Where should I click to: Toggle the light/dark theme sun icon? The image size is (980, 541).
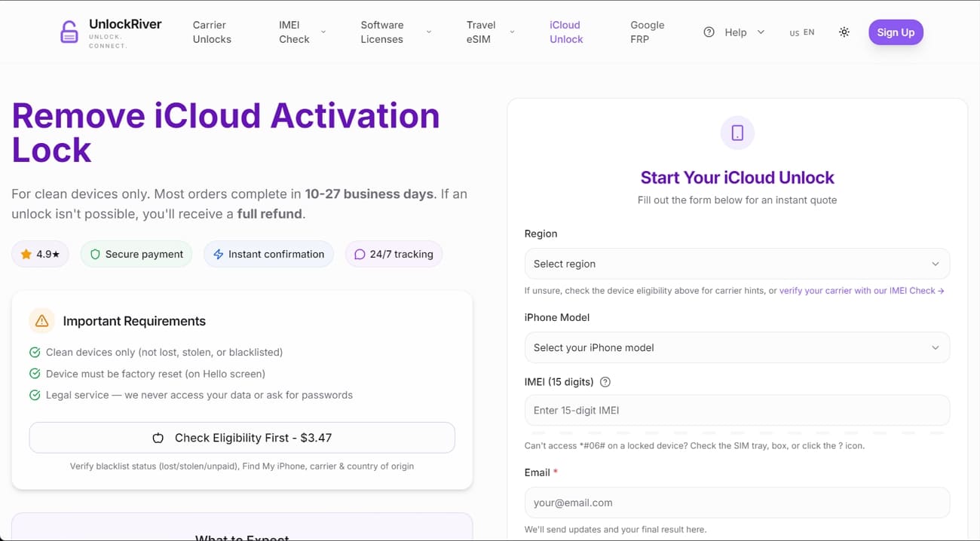844,32
